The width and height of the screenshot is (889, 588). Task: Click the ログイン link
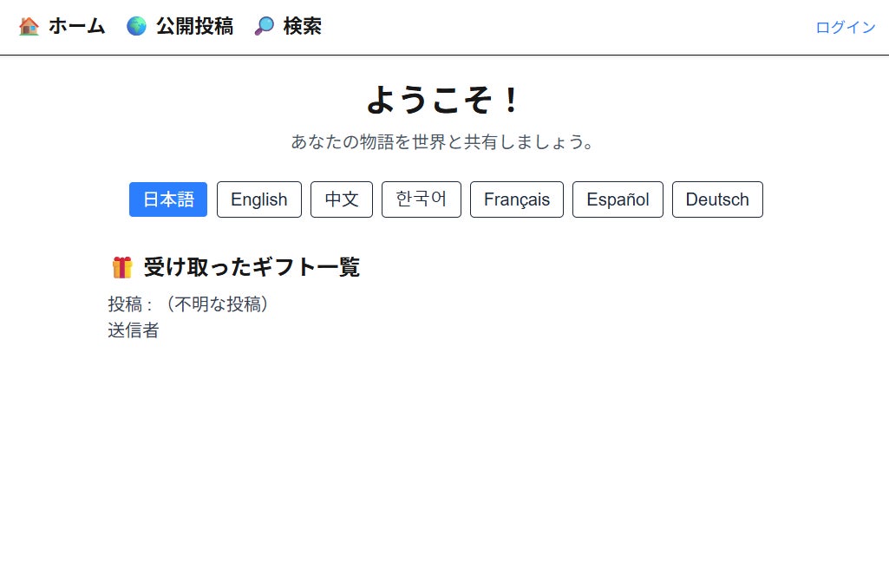845,28
